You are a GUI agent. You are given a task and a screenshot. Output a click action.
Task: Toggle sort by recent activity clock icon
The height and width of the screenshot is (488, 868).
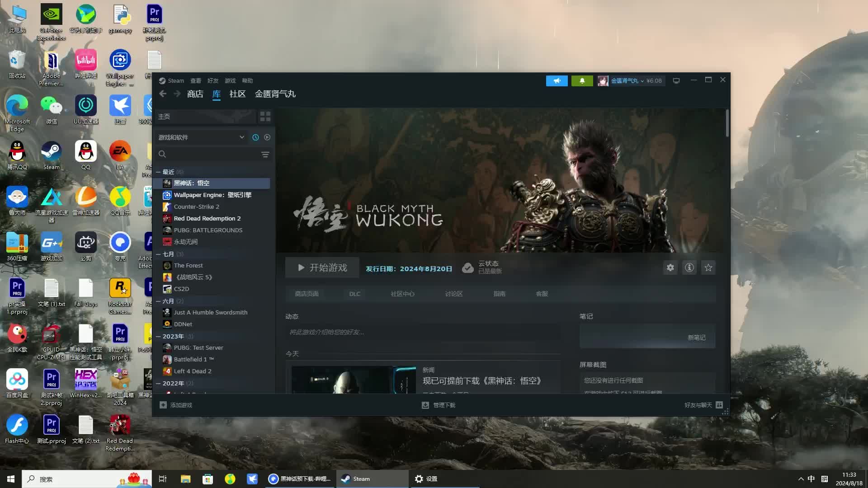[255, 137]
